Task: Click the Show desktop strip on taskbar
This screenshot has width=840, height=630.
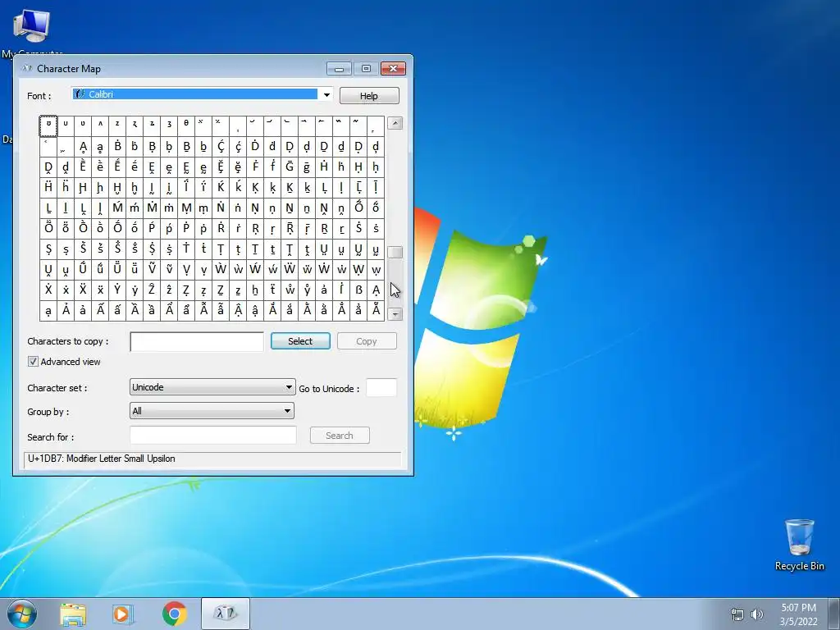Action: point(834,614)
